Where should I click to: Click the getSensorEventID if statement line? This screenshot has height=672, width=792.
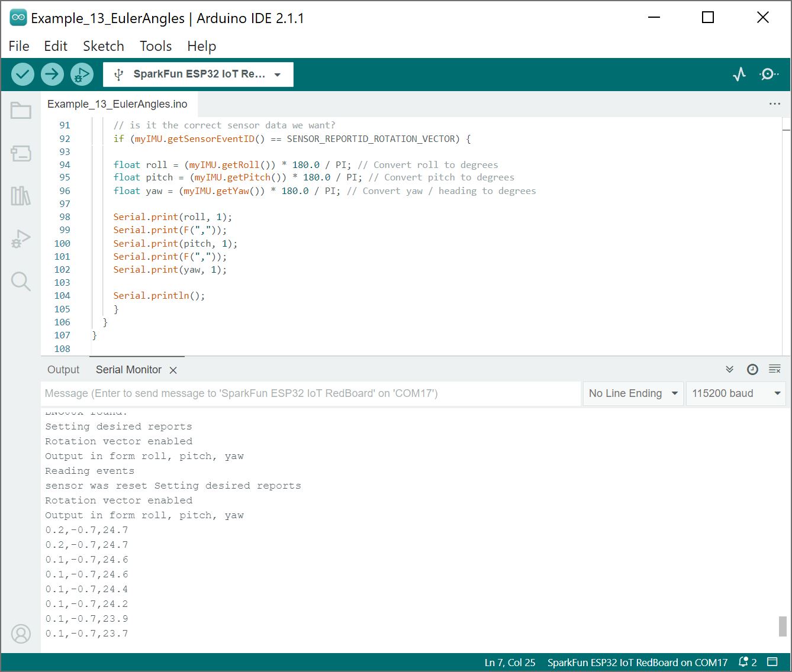[x=292, y=138]
